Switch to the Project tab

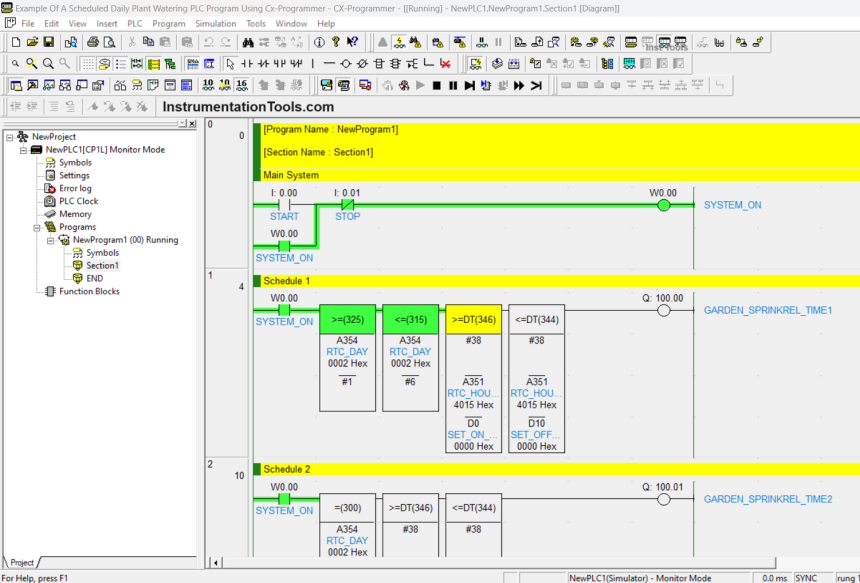[22, 563]
